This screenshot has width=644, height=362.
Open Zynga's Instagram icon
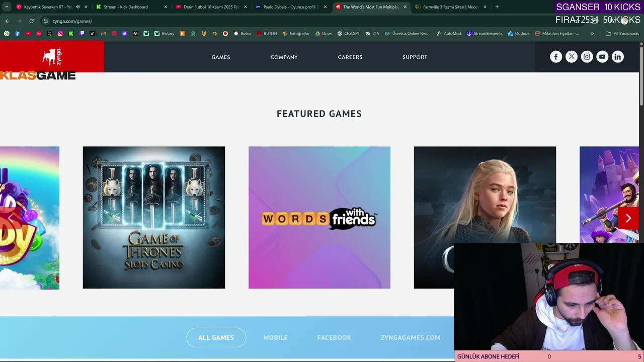[x=587, y=57]
